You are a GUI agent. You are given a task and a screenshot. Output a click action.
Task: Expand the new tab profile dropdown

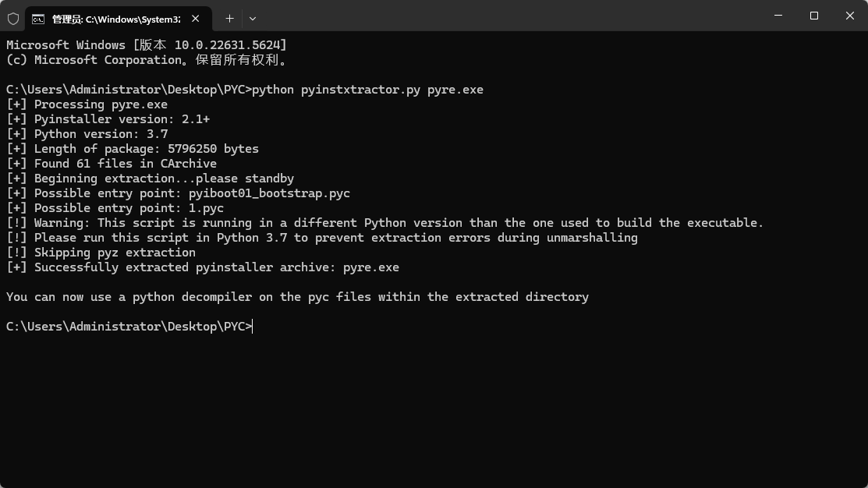(252, 18)
